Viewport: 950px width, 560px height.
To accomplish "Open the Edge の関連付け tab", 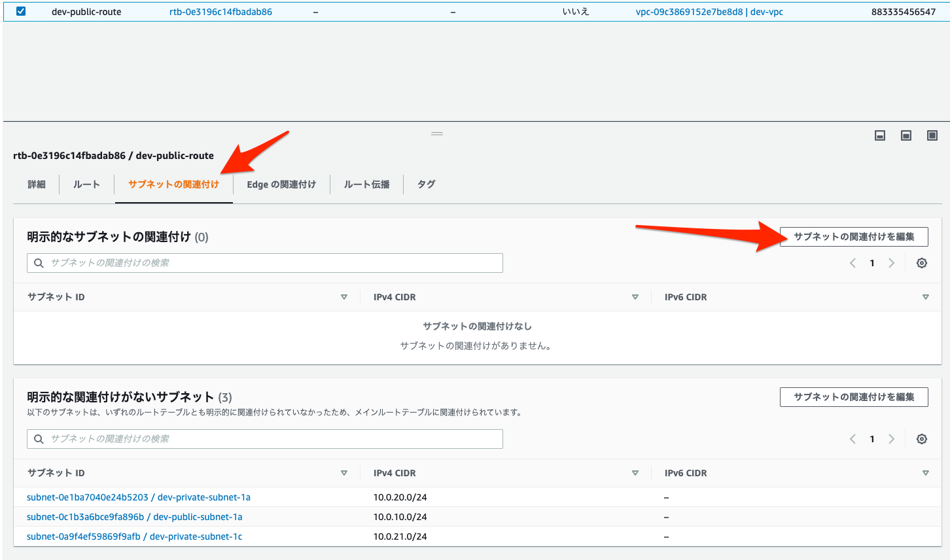I will (281, 184).
